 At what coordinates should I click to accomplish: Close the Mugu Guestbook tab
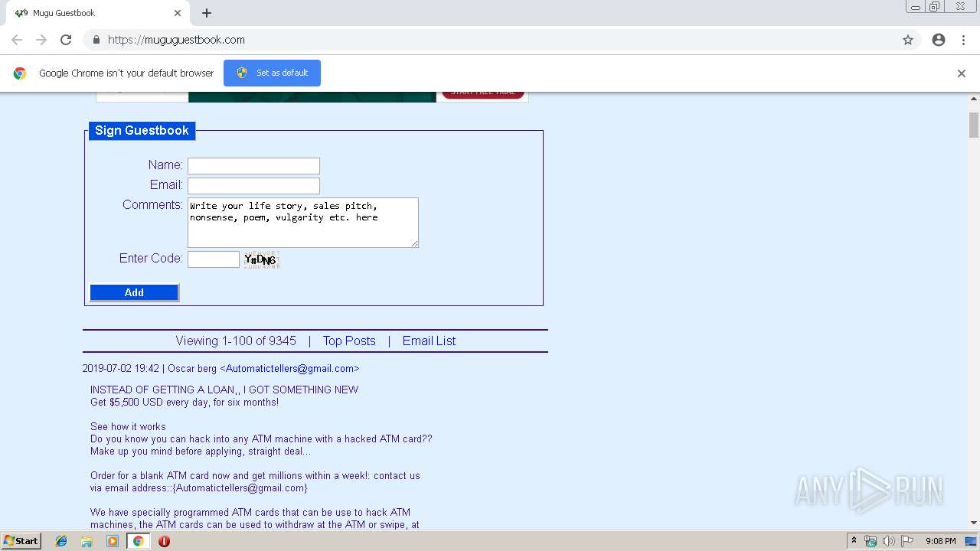178,13
